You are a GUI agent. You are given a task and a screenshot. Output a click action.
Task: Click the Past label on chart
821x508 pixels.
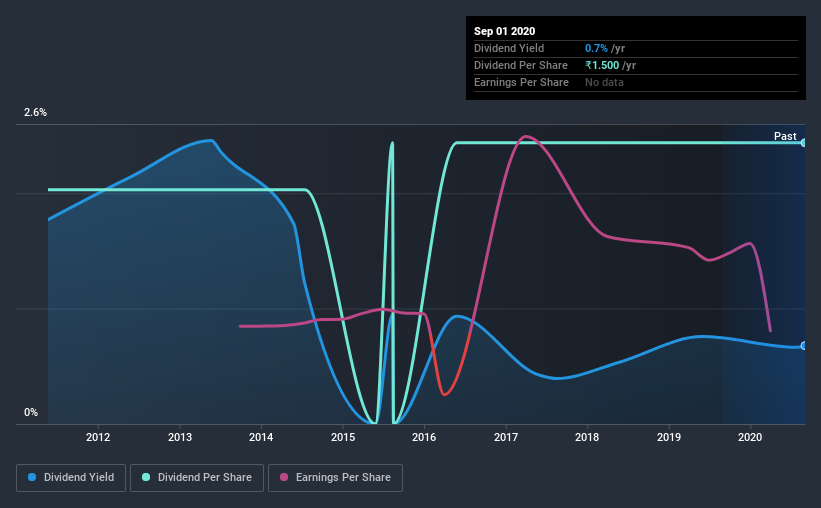pos(785,136)
